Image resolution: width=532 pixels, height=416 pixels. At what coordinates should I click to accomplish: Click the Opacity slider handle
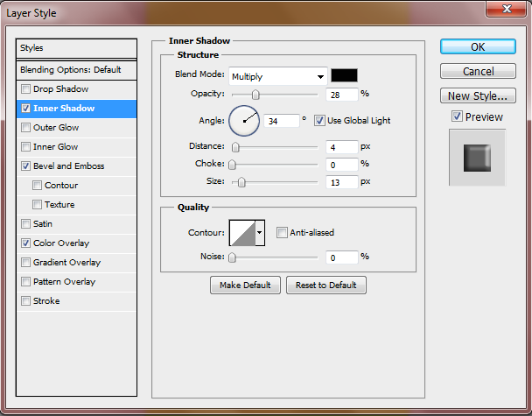(x=255, y=95)
